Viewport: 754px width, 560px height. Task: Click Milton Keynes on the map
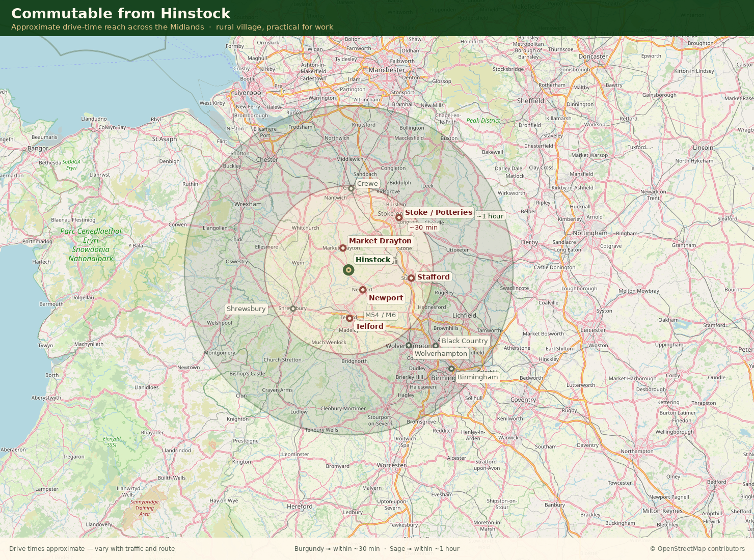[x=662, y=511]
